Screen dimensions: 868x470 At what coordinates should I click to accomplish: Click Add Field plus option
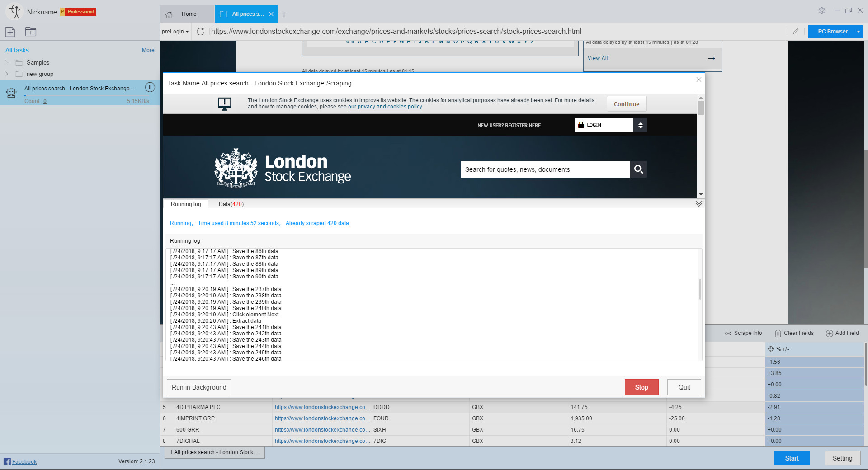[x=842, y=333]
